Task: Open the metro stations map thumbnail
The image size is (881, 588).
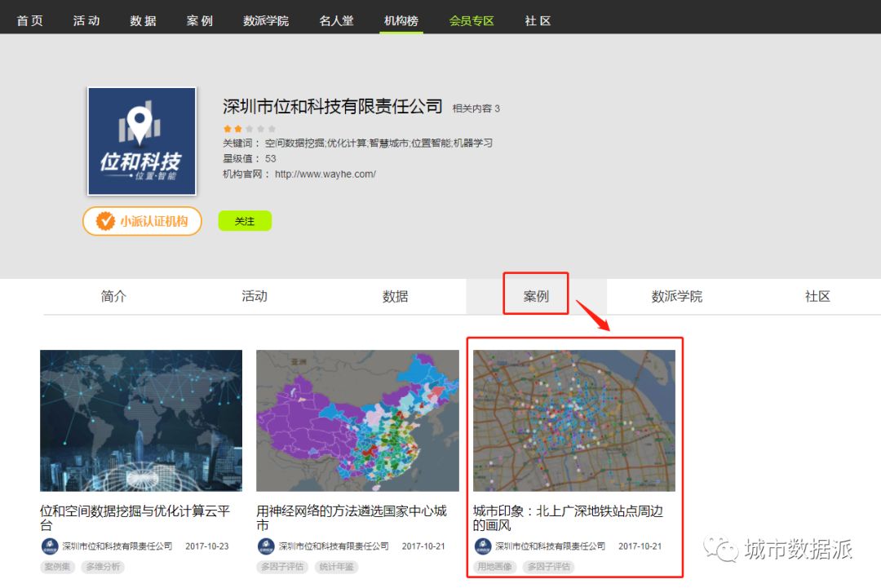Action: [x=573, y=421]
